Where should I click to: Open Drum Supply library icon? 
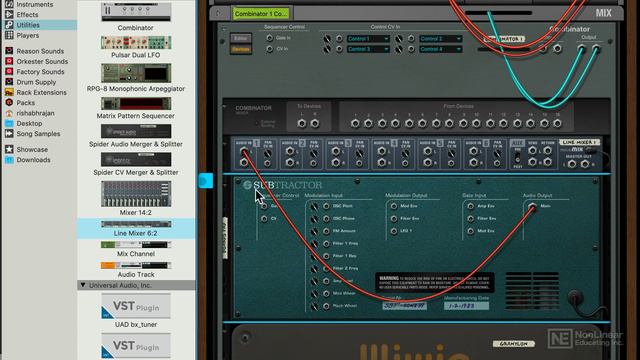tap(9, 82)
